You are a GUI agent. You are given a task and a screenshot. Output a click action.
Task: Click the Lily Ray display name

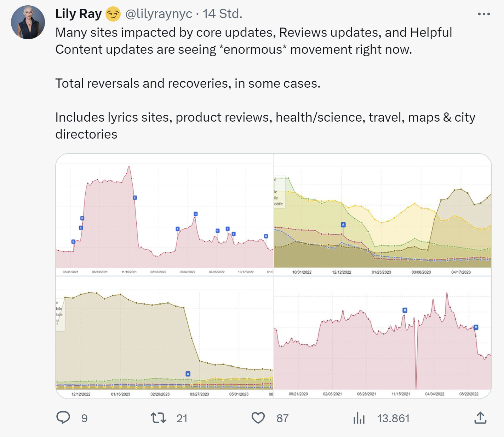[x=79, y=14]
